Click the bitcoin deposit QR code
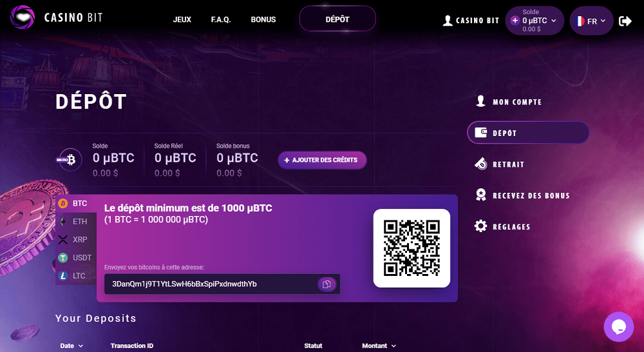 tap(412, 248)
